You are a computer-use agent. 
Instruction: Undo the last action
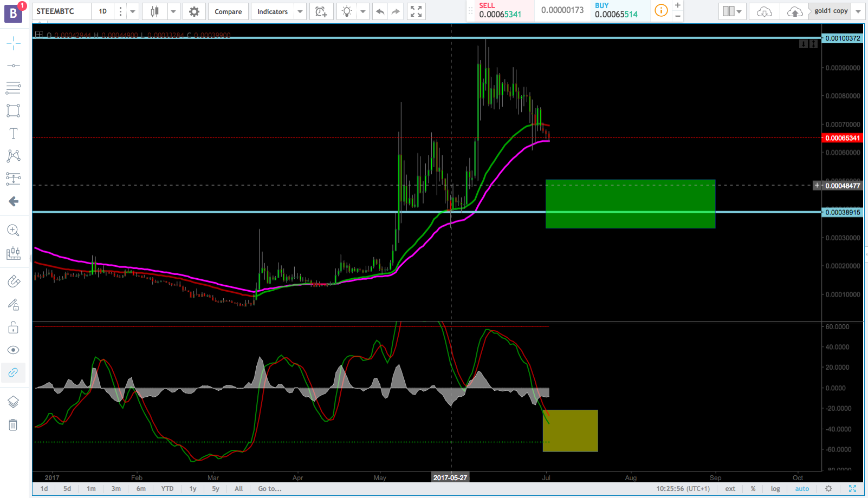pyautogui.click(x=380, y=11)
